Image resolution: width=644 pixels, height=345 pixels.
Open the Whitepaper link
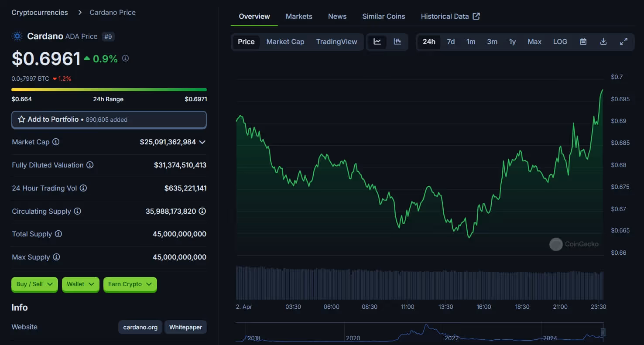(x=185, y=327)
